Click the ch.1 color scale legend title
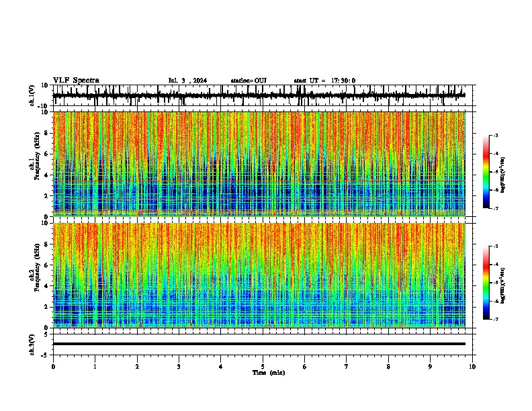The width and height of the screenshot is (532, 411). (x=502, y=175)
